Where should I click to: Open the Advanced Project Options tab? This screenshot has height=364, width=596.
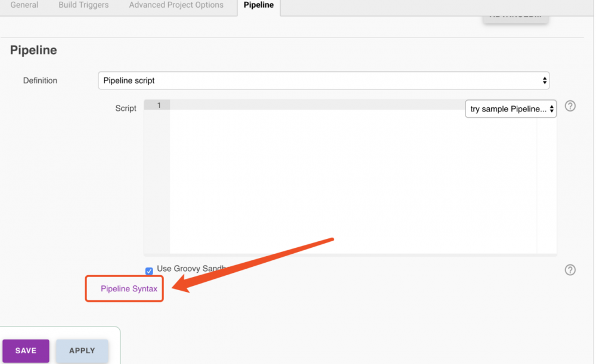pos(176,5)
